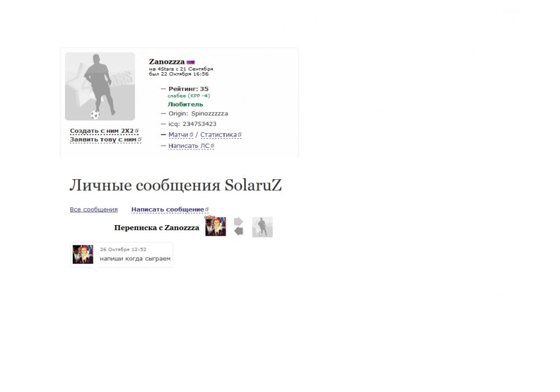The width and height of the screenshot is (560, 392).
Task: Open the Заявить тову с ним link
Action: (103, 139)
